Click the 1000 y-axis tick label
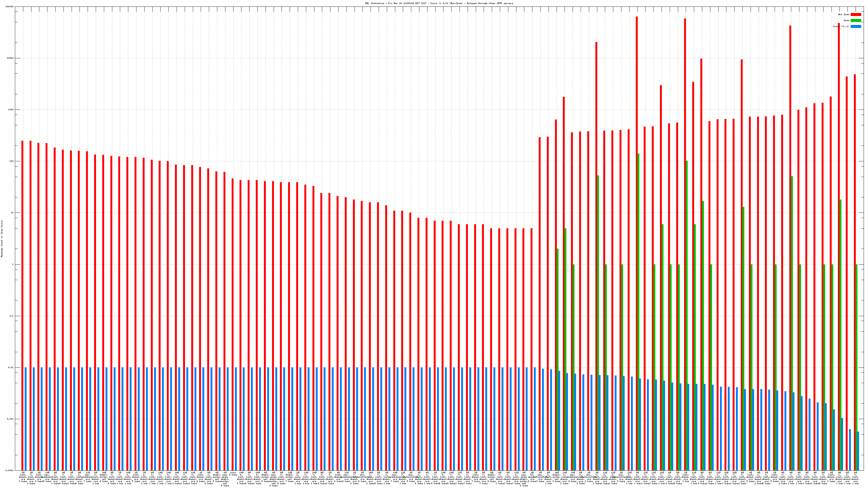 point(11,110)
